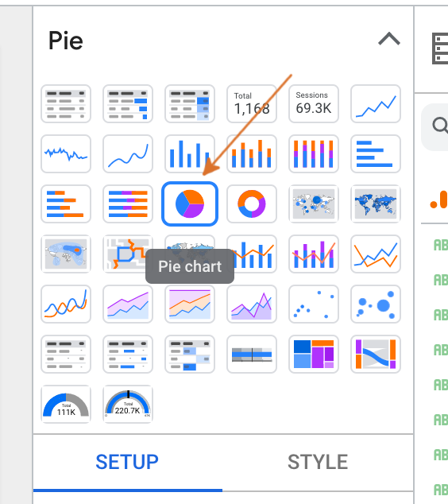Select the scatter chart icon
The height and width of the screenshot is (504, 448).
pos(314,304)
